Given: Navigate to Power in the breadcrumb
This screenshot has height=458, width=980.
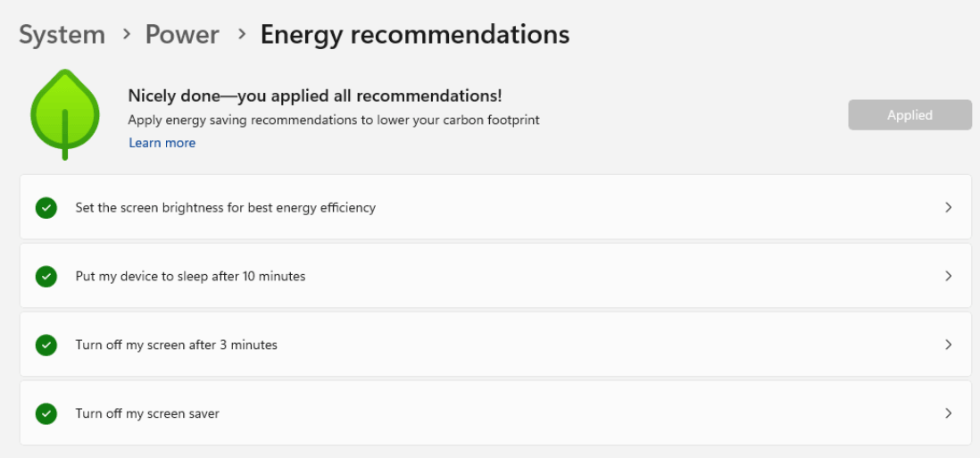Looking at the screenshot, I should 182,35.
